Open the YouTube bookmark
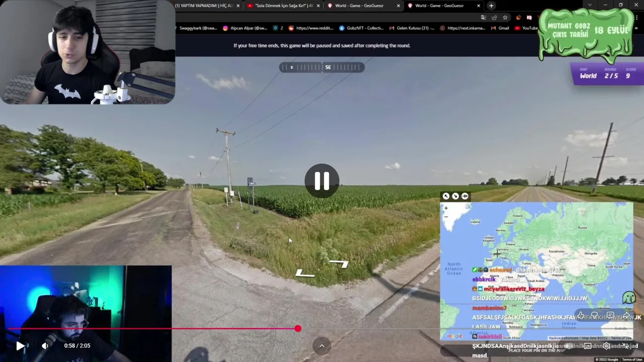The width and height of the screenshot is (644, 362). (526, 28)
